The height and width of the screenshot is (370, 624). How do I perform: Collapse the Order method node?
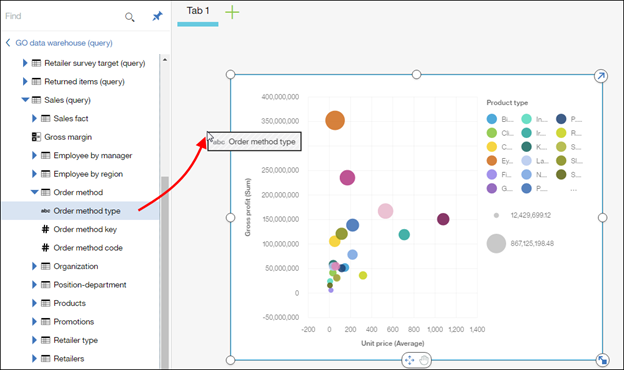coord(35,192)
